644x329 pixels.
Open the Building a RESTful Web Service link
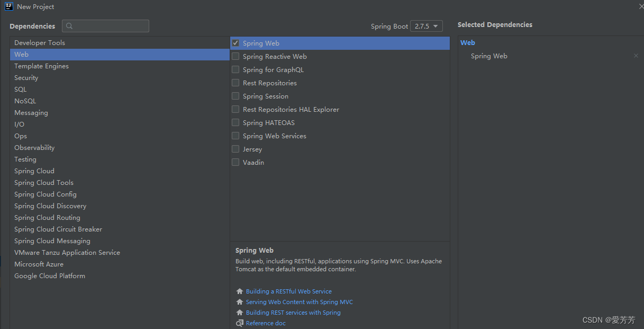coord(288,291)
